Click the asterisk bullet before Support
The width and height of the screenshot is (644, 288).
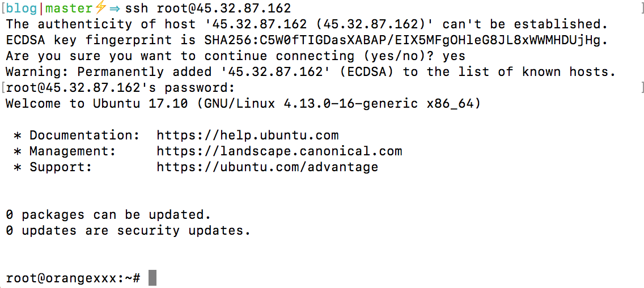[x=18, y=168]
